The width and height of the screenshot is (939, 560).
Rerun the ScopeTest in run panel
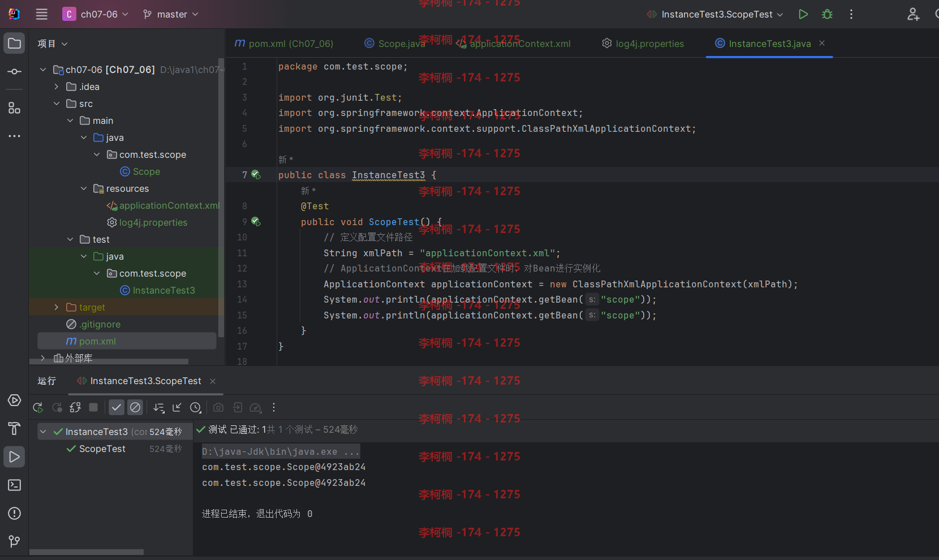coord(38,407)
